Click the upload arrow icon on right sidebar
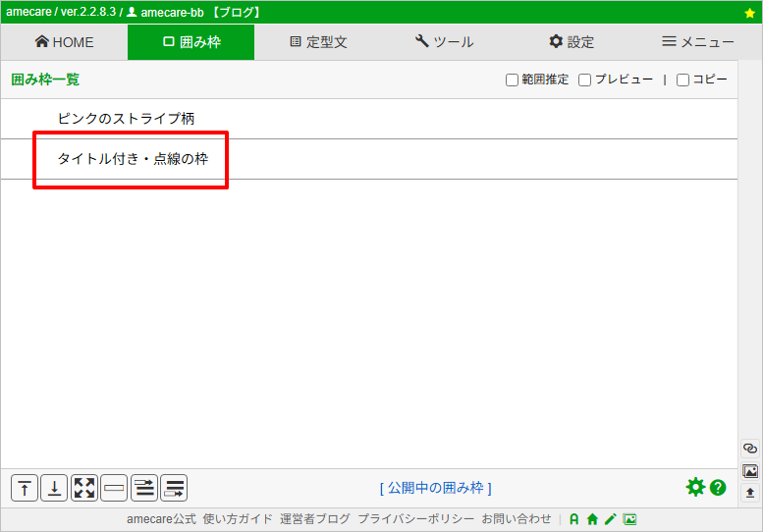Image resolution: width=763 pixels, height=532 pixels. click(750, 493)
